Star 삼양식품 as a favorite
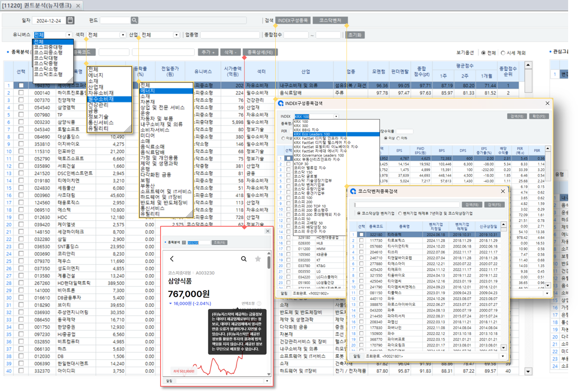The image size is (580, 392). click(258, 259)
